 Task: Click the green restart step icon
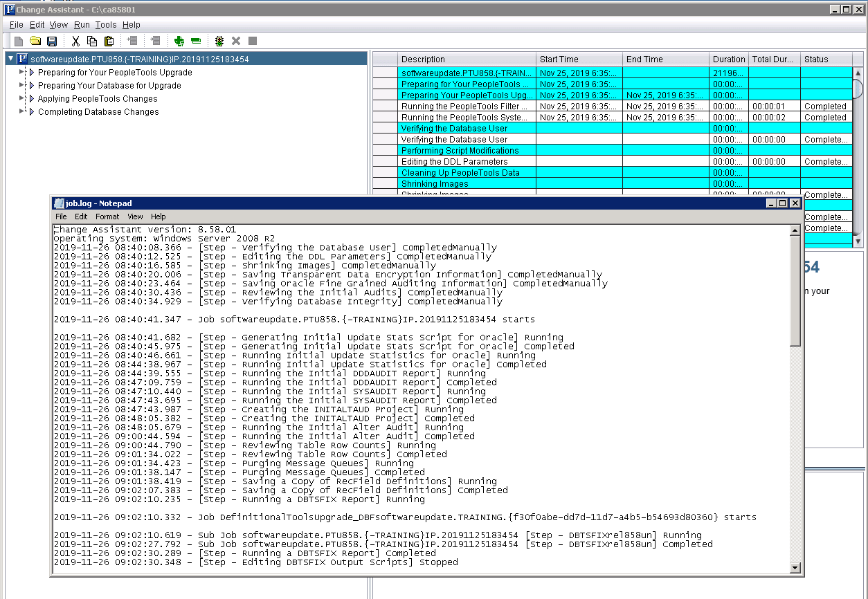[195, 40]
